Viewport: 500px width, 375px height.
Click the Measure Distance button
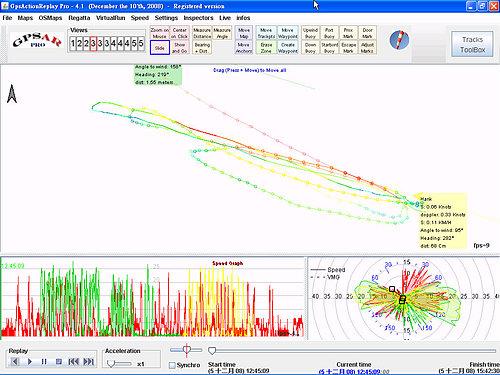click(x=202, y=33)
